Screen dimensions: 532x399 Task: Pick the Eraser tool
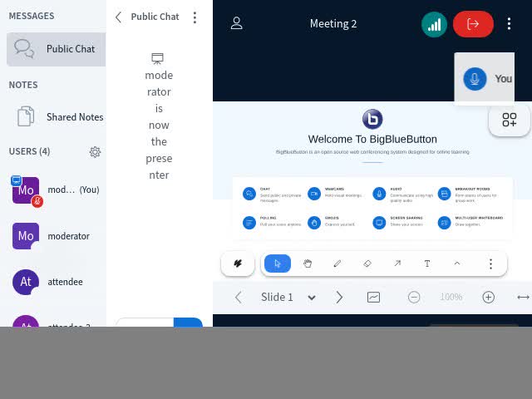point(367,264)
